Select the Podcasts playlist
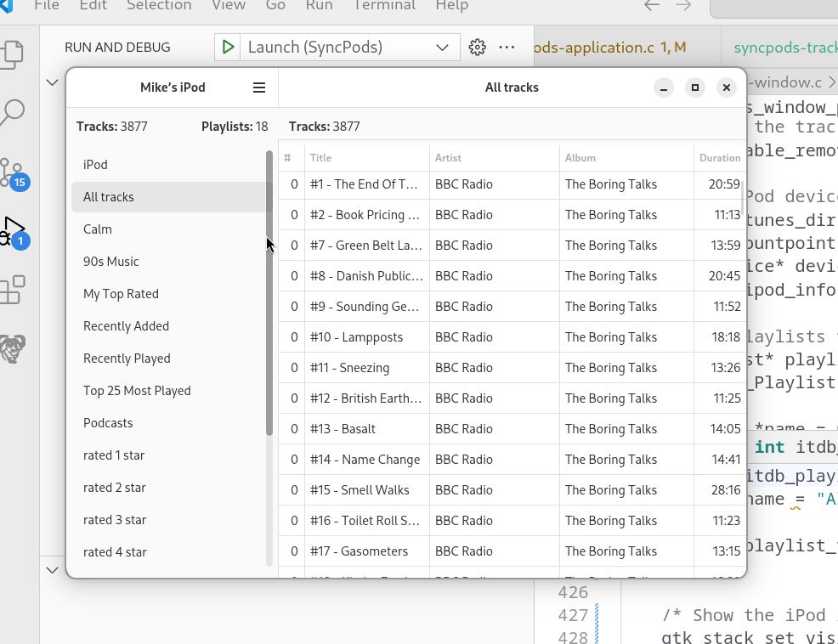 [168, 423]
